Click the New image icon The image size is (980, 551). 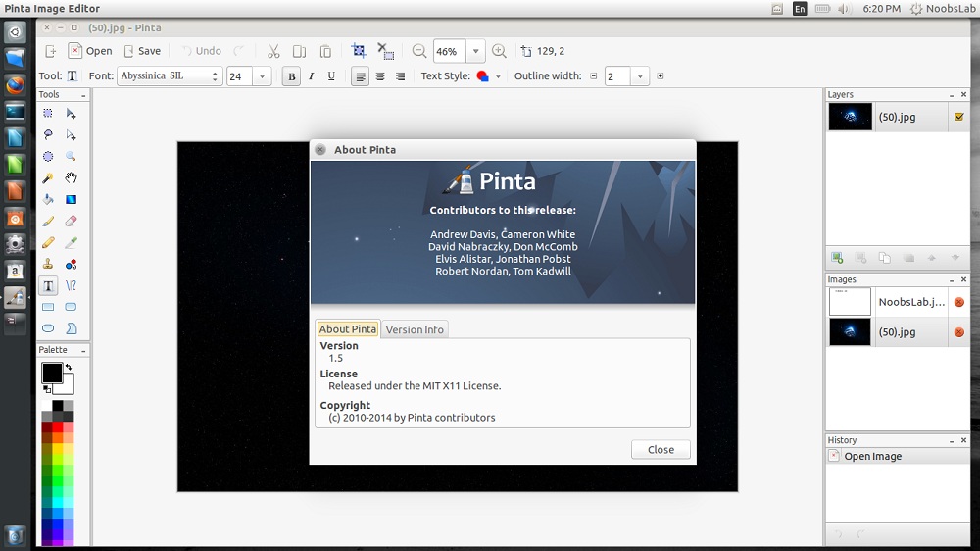pyautogui.click(x=51, y=51)
